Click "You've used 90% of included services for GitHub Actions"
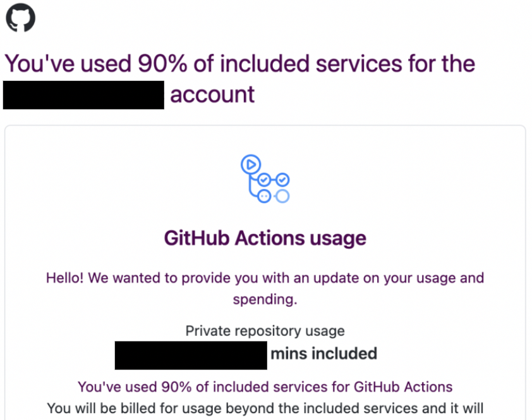This screenshot has width=532, height=420. [265, 387]
